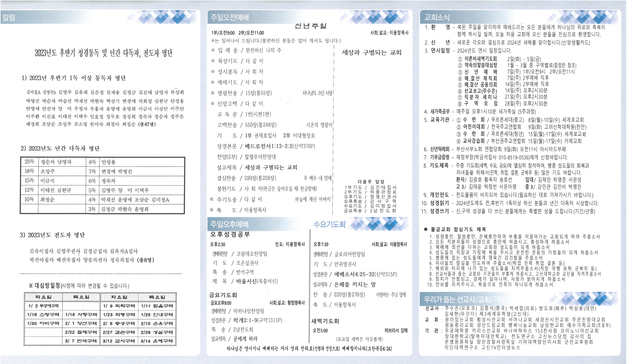
Task: Click the text 1부/오전9:00 2부/오전11:00
Action: pos(237,33)
